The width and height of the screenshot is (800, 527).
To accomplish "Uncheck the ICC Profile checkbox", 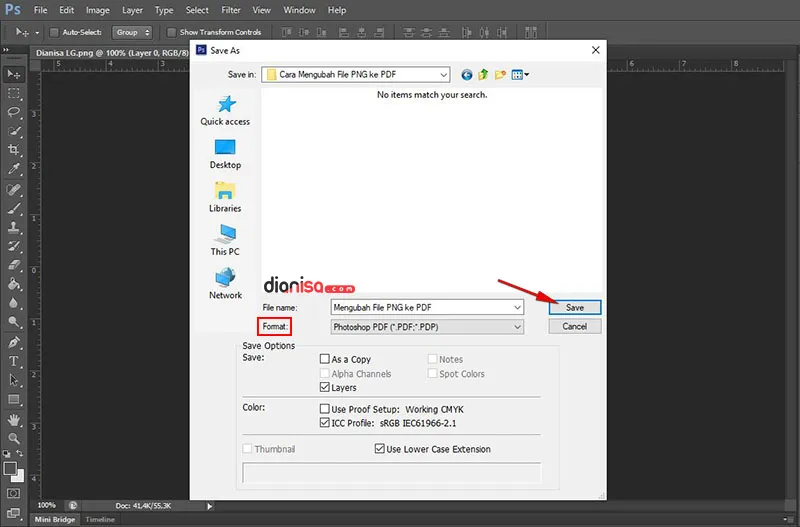I will [324, 422].
